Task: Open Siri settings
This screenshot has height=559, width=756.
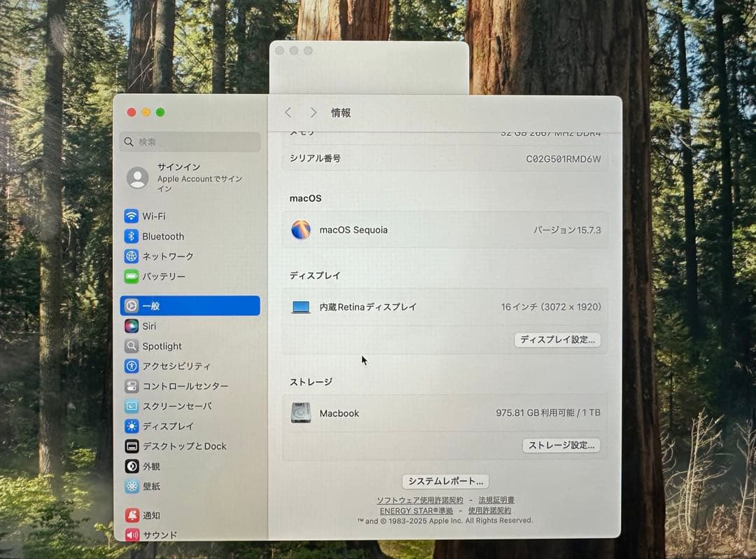Action: 147,326
